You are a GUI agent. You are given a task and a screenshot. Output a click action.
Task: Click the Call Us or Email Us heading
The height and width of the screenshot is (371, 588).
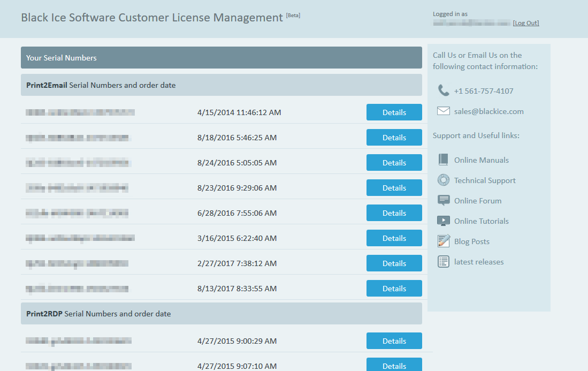485,61
